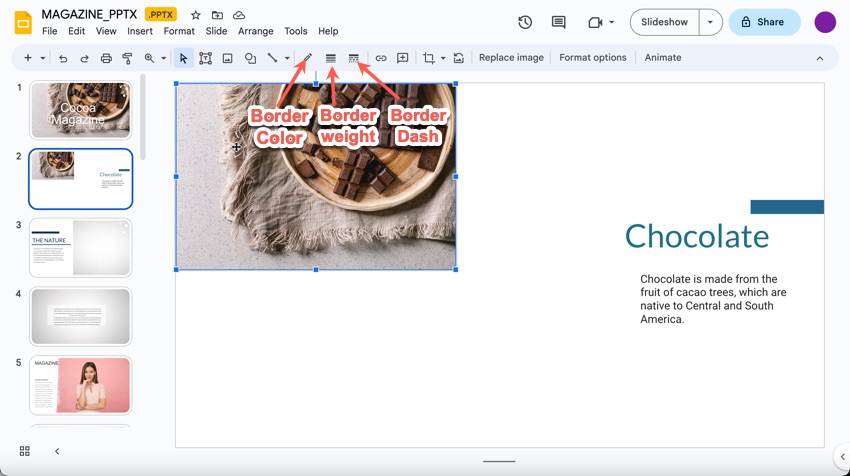Expand the line type dropdown arrow
850x476 pixels.
pos(287,58)
